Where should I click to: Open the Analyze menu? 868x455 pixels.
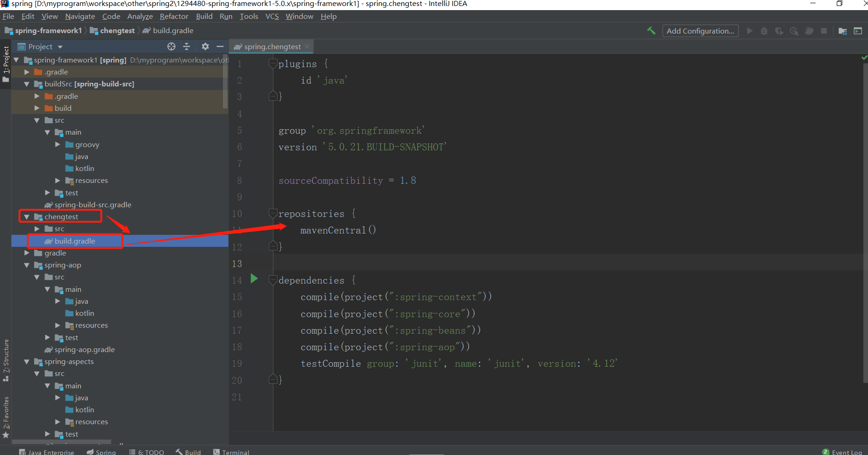point(140,16)
